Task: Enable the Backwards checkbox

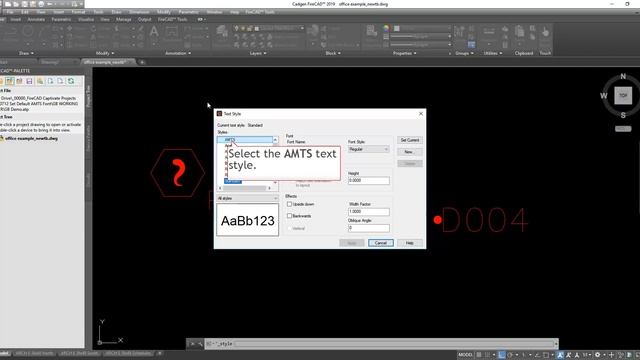Action: [x=289, y=216]
